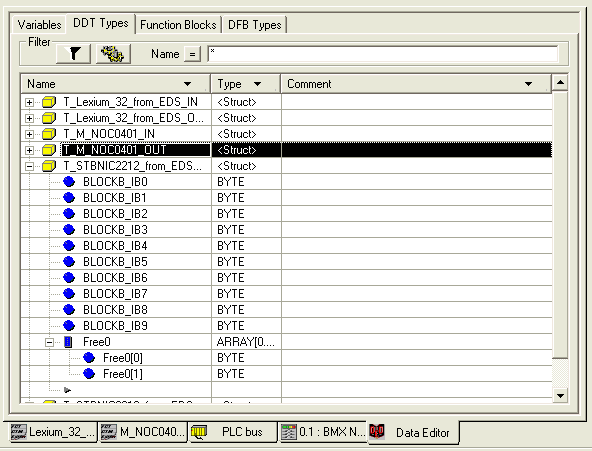This screenshot has height=451, width=592.
Task: Click the blue icon beside Free0[1]
Action: pos(89,374)
